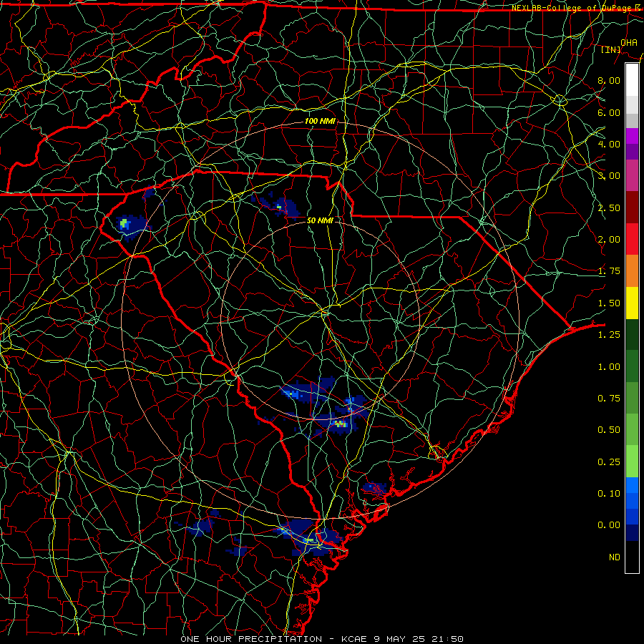Click the '4.00' legend value
This screenshot has width=644, height=644.
click(609, 144)
